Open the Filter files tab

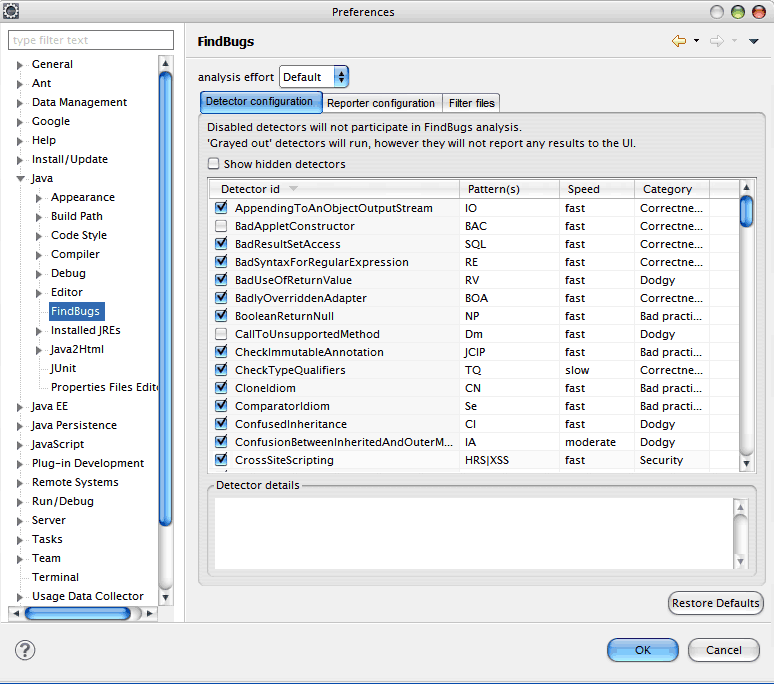click(x=471, y=103)
